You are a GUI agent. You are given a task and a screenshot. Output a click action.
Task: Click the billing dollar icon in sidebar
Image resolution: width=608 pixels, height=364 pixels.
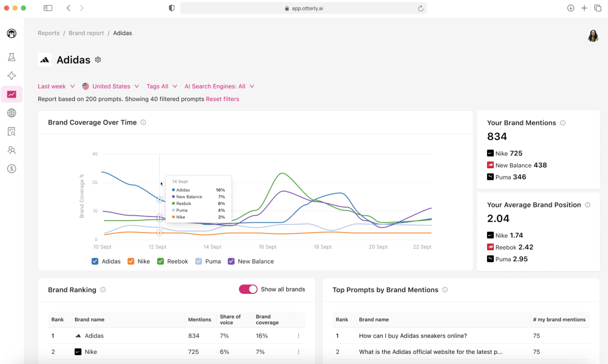coord(11,169)
